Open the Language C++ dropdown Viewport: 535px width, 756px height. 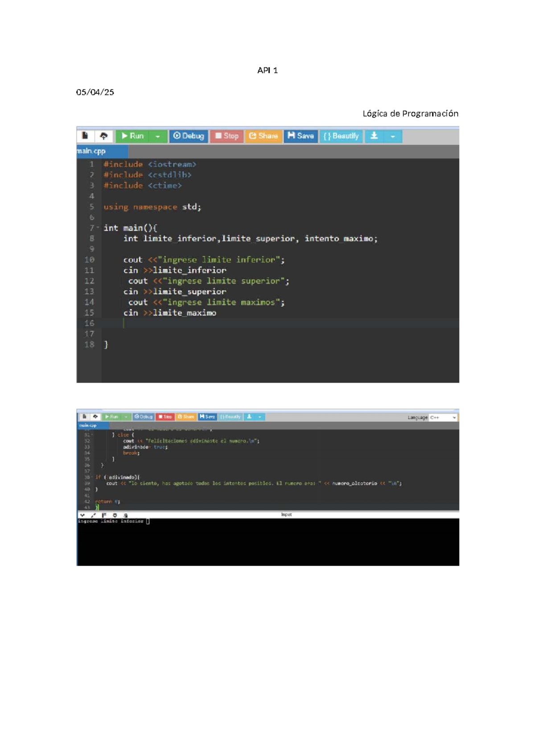click(x=443, y=418)
